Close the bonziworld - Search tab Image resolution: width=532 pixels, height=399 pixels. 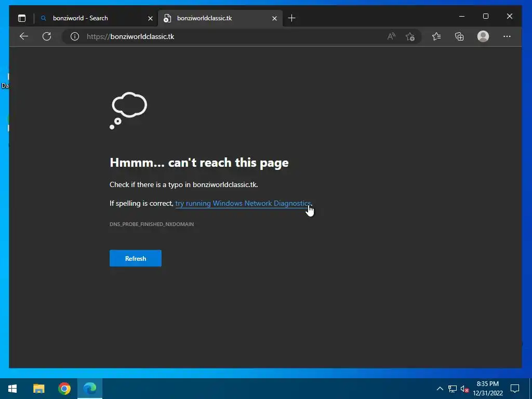(150, 18)
